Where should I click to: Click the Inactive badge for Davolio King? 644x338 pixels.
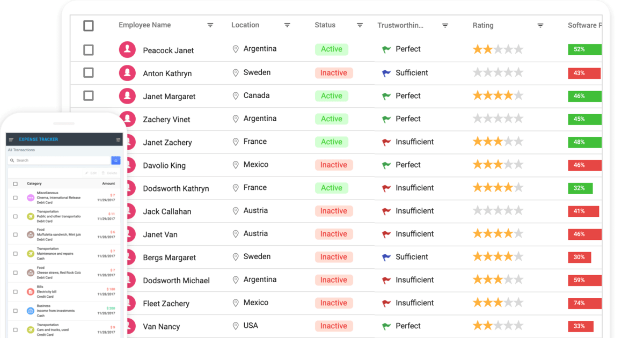point(334,165)
